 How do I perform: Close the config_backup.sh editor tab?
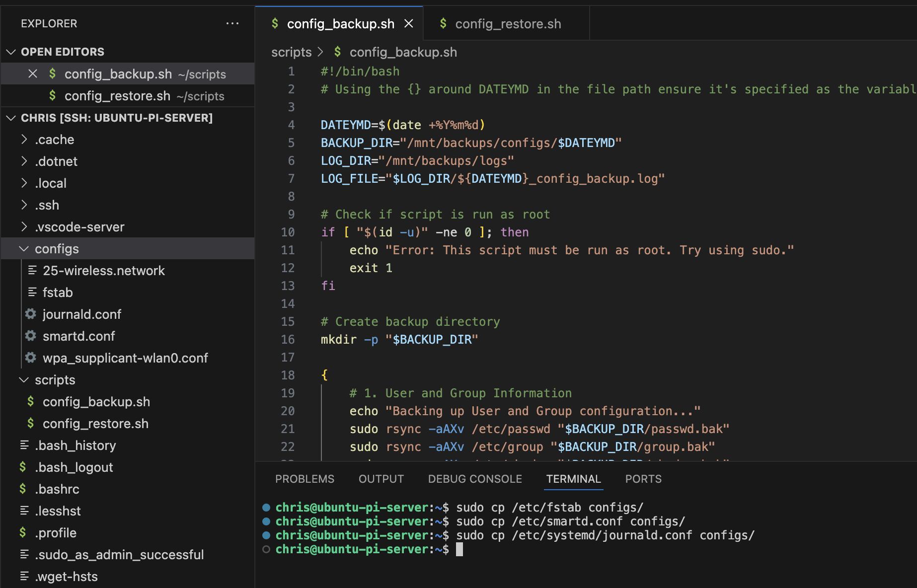coord(409,24)
